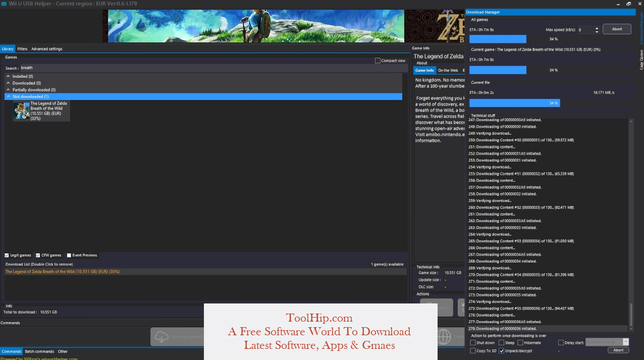Check the Hibernate option
644x360 pixels.
[520, 343]
